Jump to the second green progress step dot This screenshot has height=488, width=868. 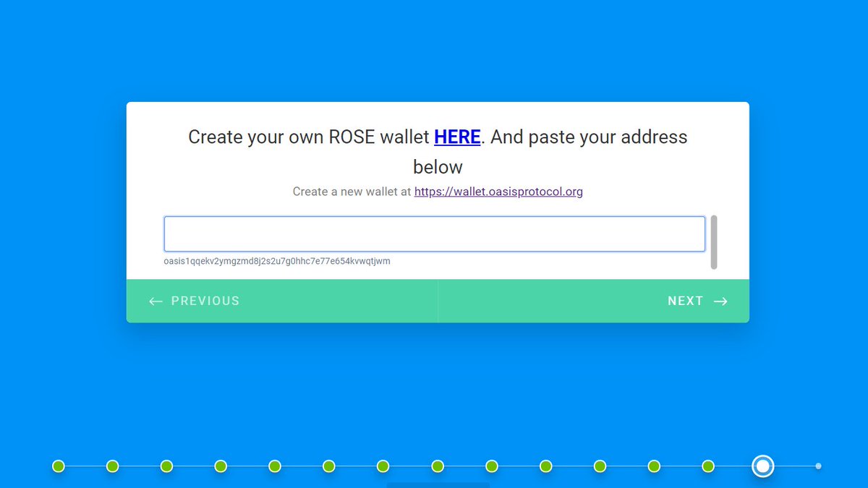click(113, 466)
